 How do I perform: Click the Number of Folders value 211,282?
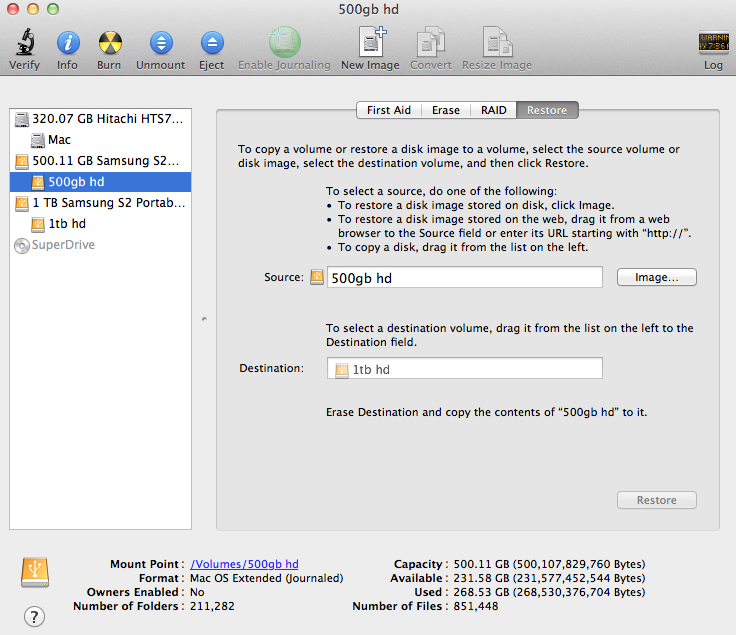212,606
